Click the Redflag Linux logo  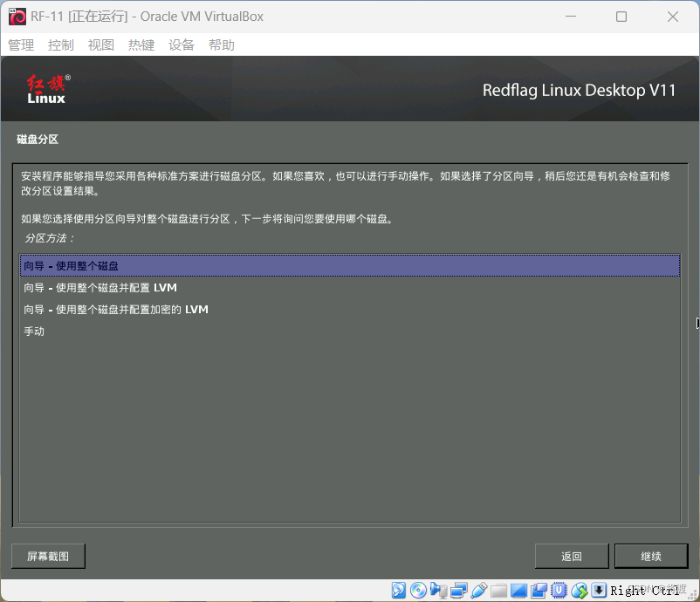tap(48, 89)
